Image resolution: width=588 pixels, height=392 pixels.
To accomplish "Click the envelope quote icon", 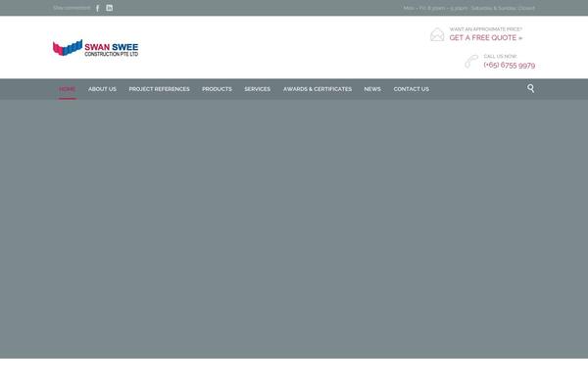I will coord(437,34).
